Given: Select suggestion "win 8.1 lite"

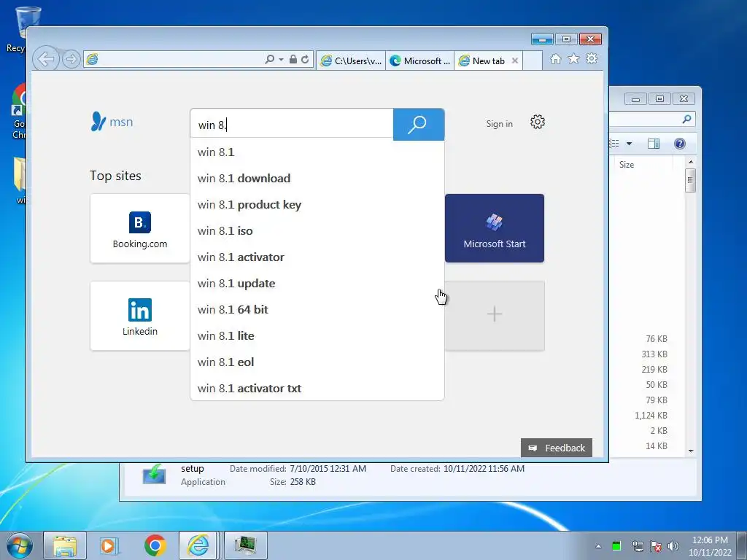Looking at the screenshot, I should (x=317, y=335).
